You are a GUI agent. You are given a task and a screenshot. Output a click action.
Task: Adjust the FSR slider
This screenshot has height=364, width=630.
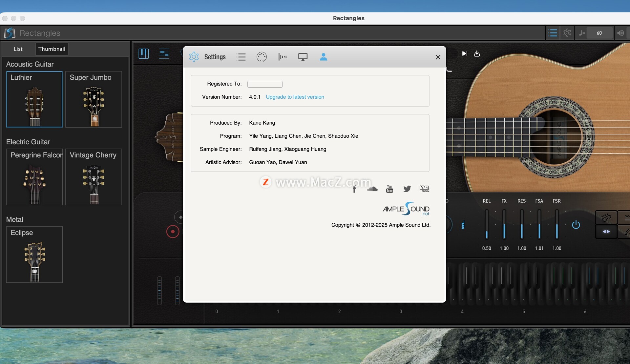tap(557, 224)
